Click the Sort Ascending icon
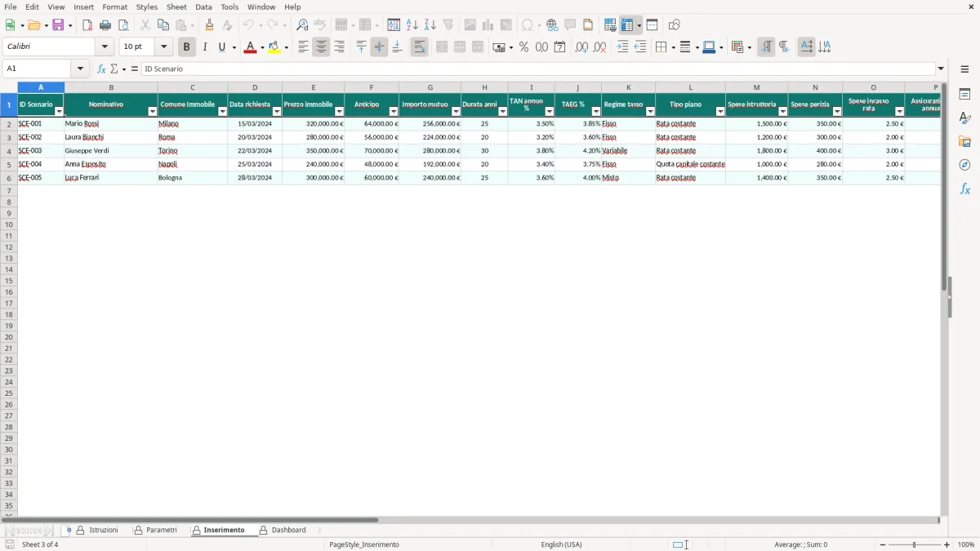The width and height of the screenshot is (980, 551). (412, 25)
